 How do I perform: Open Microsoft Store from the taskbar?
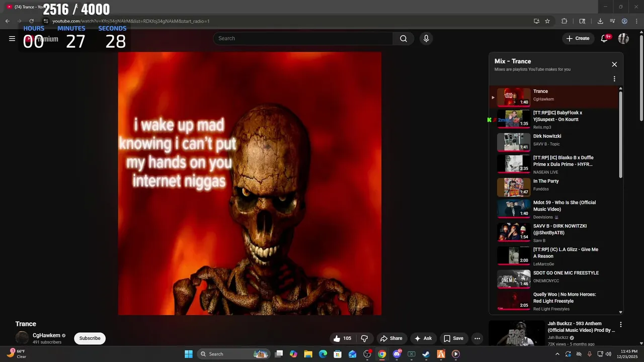click(338, 354)
